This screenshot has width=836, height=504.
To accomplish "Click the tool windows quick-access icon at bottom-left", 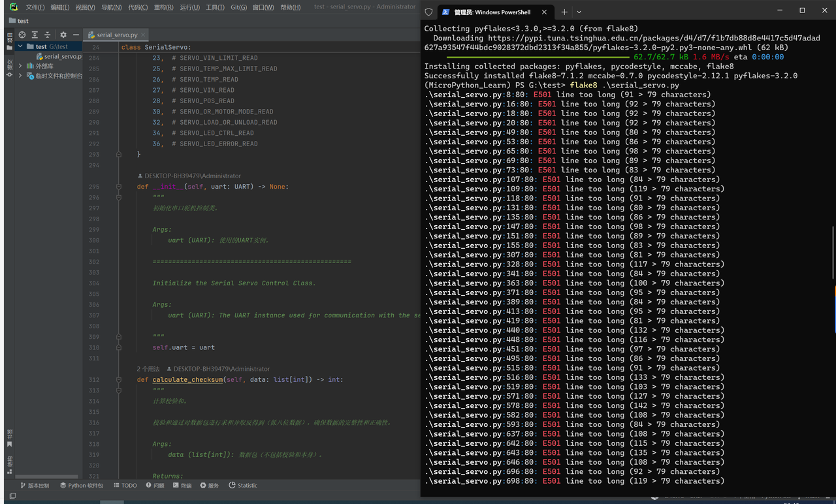I will pos(12,496).
